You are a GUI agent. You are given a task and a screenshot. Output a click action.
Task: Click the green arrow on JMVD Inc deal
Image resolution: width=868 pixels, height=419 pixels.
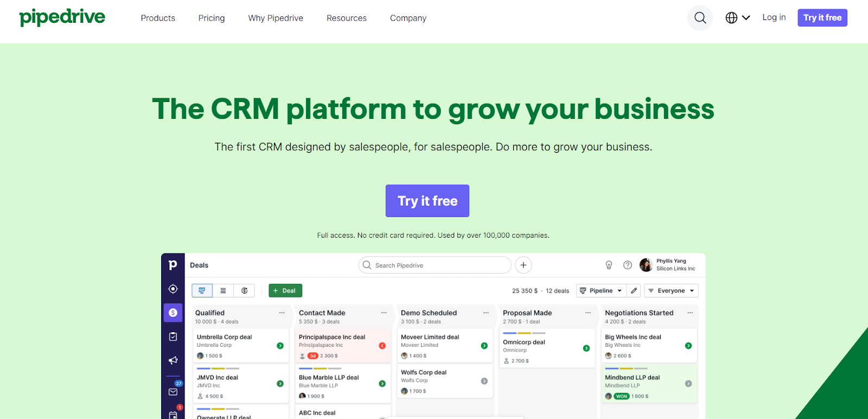[280, 384]
